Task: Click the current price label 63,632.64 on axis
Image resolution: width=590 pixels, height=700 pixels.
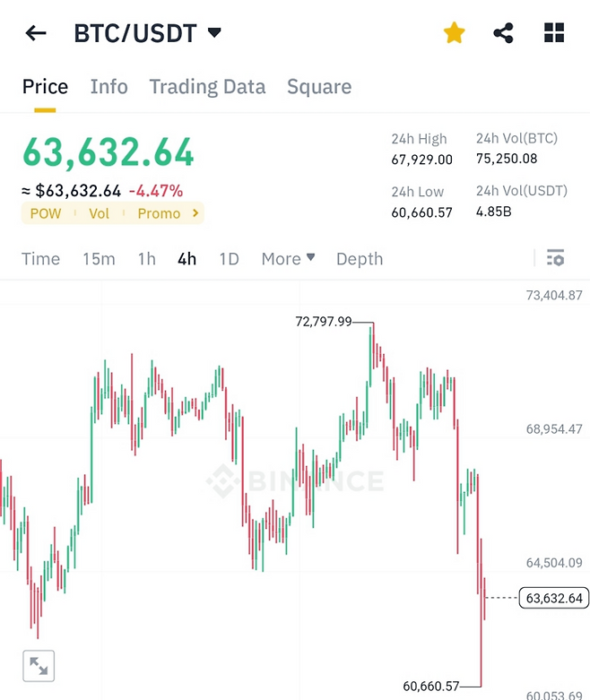Action: pyautogui.click(x=555, y=598)
